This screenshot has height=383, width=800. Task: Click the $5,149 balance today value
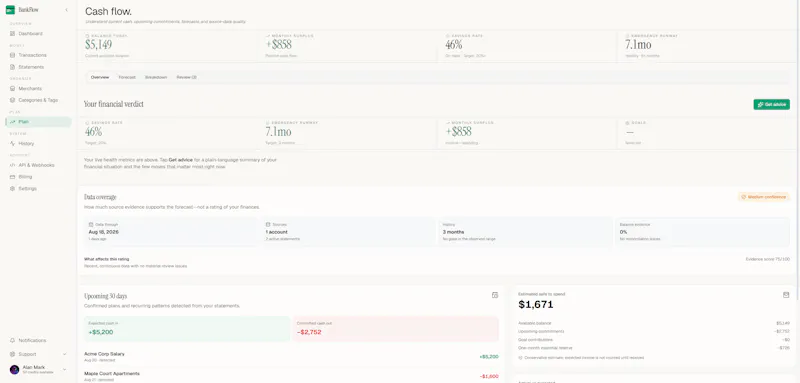pos(98,45)
